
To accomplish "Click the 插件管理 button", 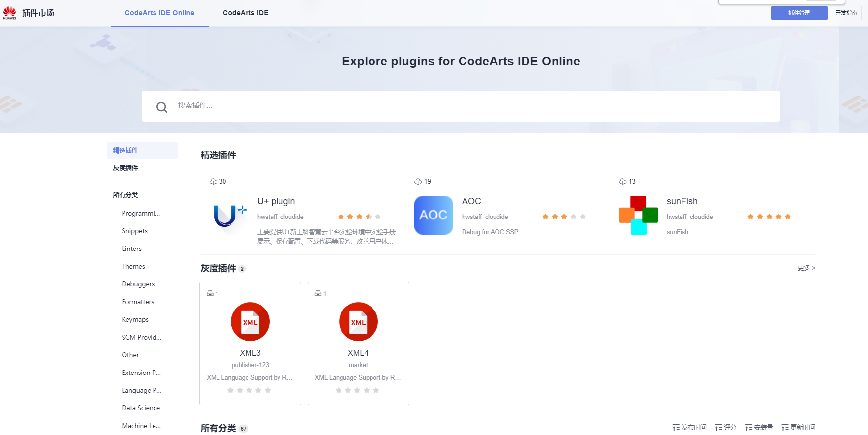I will pyautogui.click(x=799, y=13).
